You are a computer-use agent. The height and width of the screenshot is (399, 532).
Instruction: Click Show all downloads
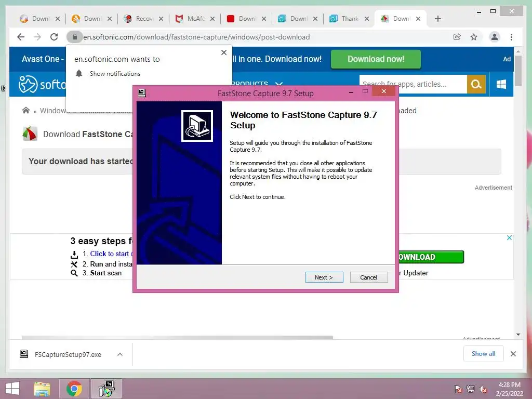[484, 354]
